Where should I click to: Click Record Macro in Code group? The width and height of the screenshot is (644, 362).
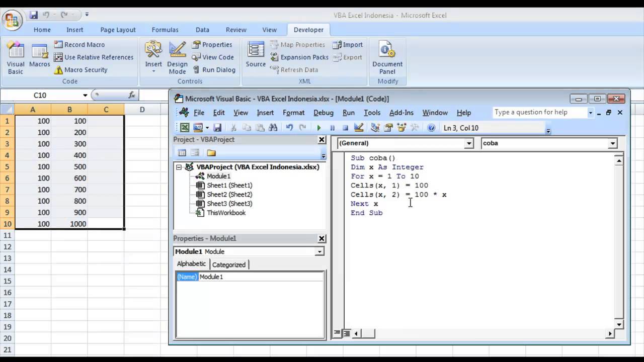click(79, 45)
